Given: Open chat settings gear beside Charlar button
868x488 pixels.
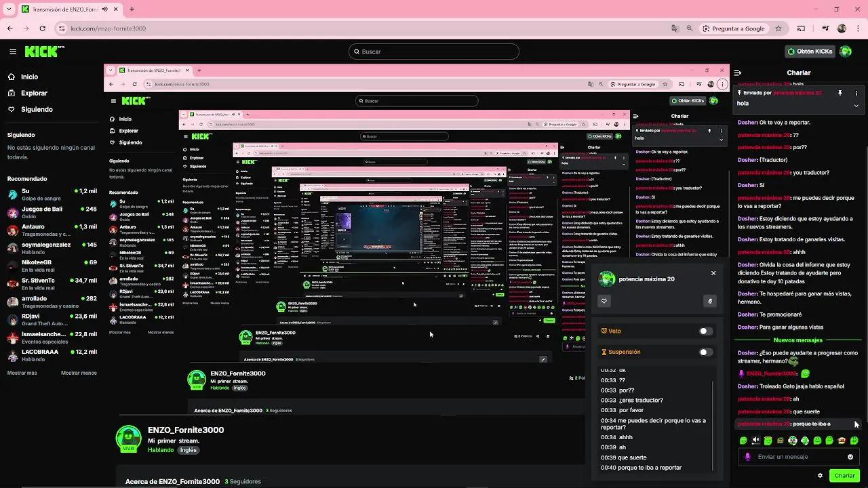Looking at the screenshot, I should coord(820,476).
